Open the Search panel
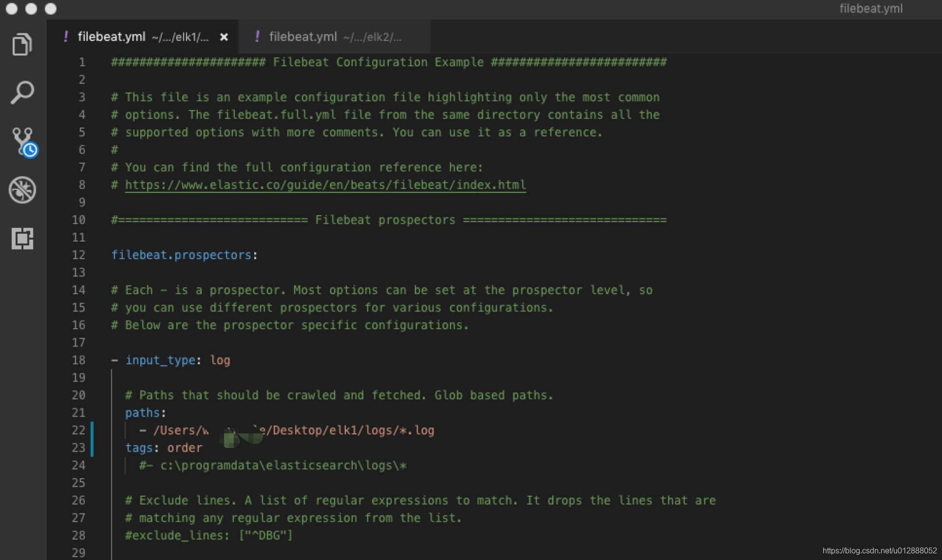Image resolution: width=942 pixels, height=560 pixels. (x=22, y=93)
